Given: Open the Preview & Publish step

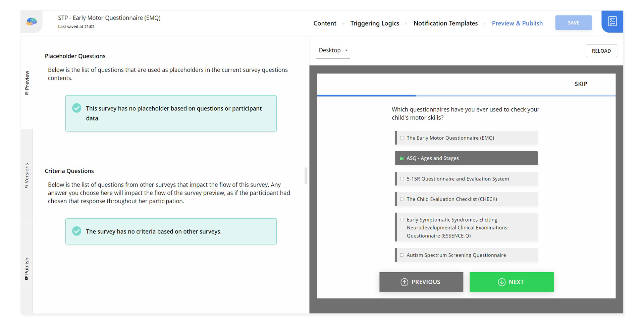Looking at the screenshot, I should (x=517, y=23).
